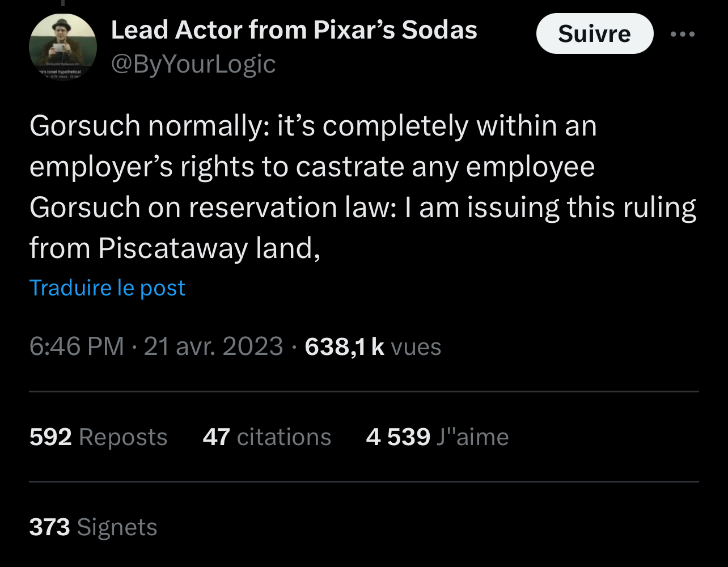Click the divider line above Signets
This screenshot has width=728, height=567.
(363, 482)
